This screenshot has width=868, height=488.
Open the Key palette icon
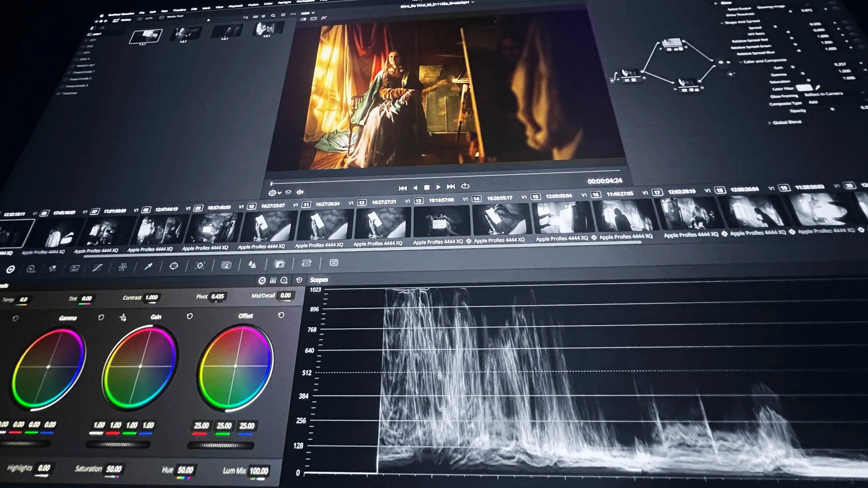[x=279, y=264]
